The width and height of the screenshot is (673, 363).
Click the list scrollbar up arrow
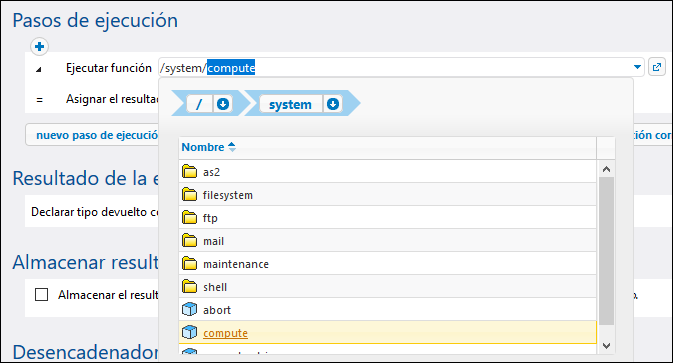pos(606,169)
